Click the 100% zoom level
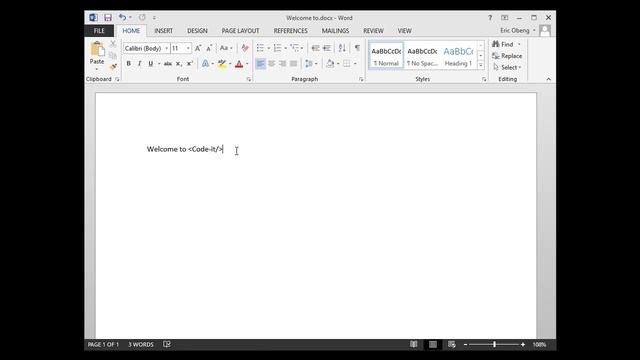The width and height of the screenshot is (640, 360). coord(539,344)
